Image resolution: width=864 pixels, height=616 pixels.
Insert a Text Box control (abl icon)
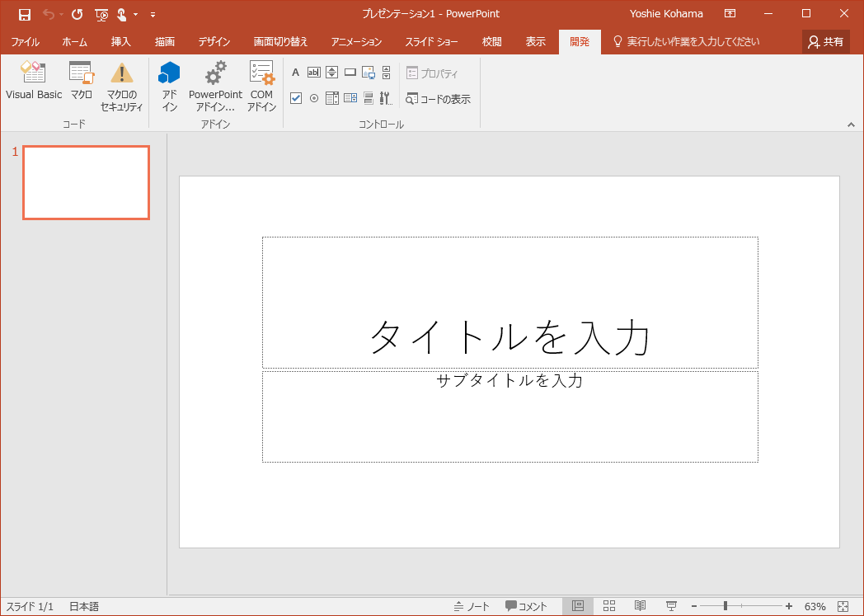(x=313, y=73)
